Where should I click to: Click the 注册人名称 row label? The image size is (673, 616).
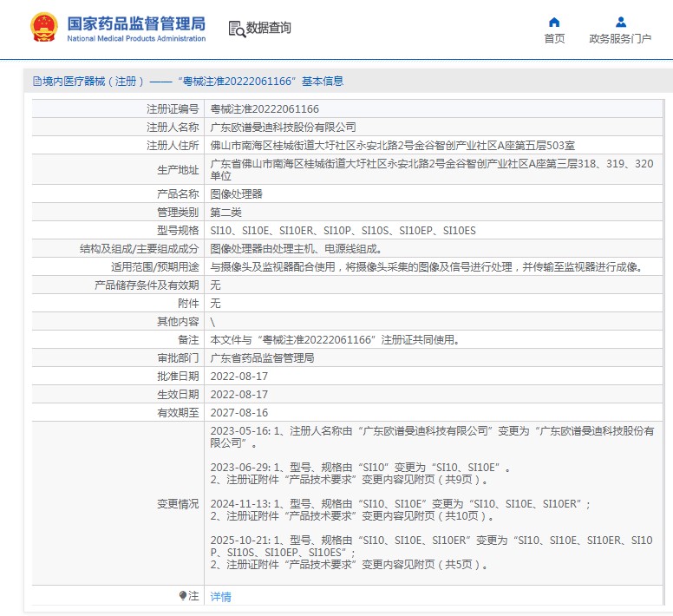(x=173, y=128)
